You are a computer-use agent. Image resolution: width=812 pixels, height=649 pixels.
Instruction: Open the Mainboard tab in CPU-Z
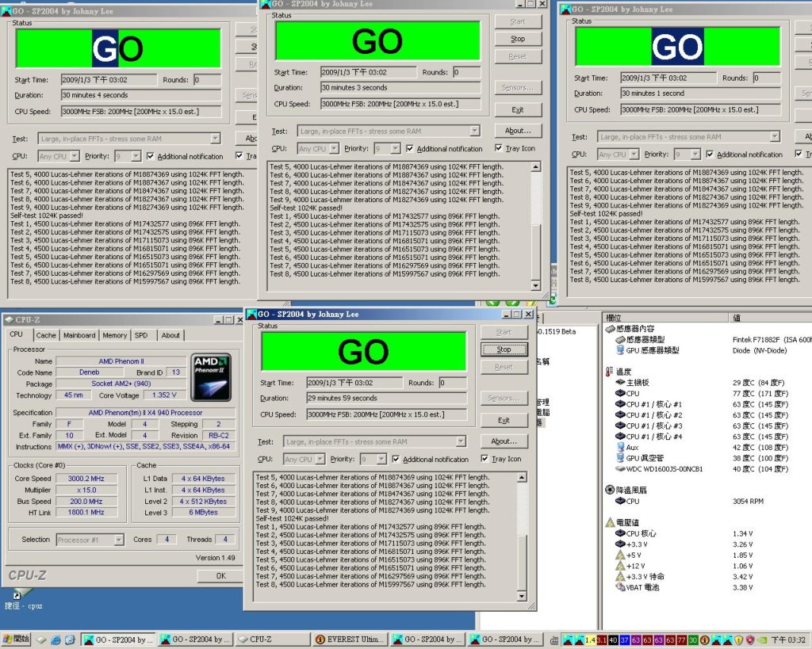79,335
